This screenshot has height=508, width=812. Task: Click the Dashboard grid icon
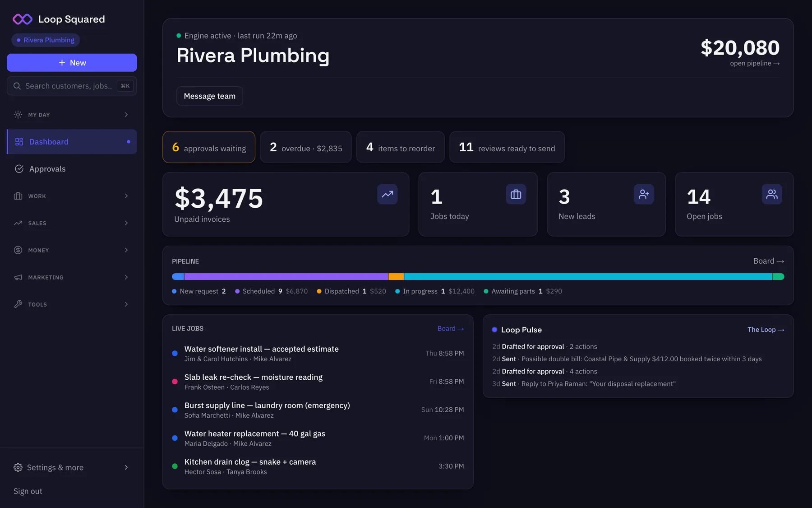(19, 142)
